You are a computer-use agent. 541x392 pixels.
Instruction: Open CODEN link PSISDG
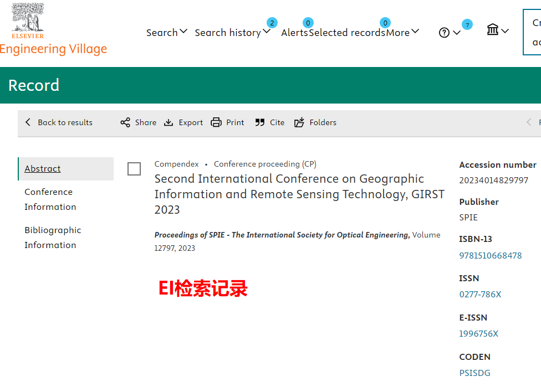point(474,373)
